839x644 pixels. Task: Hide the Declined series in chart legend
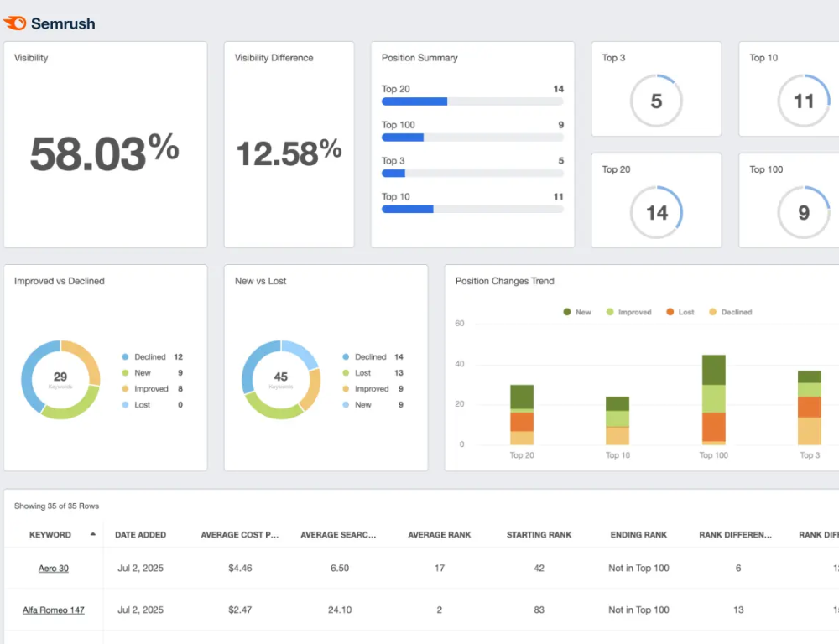(730, 312)
